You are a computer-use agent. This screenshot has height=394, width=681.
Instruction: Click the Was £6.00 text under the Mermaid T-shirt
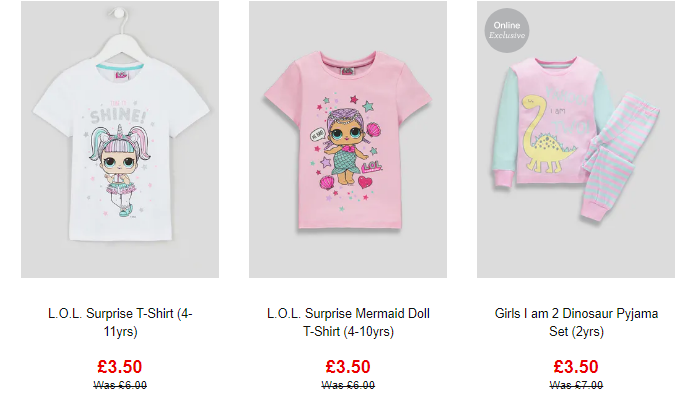[348, 385]
